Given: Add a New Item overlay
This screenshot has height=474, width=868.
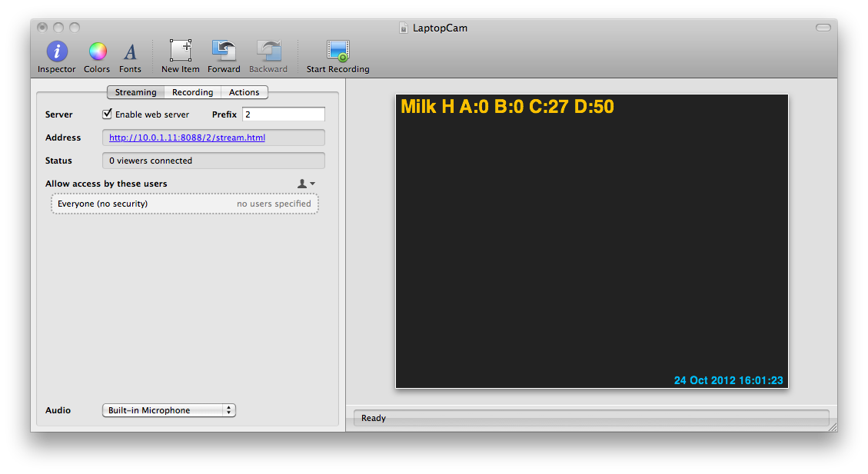Looking at the screenshot, I should click(x=181, y=51).
